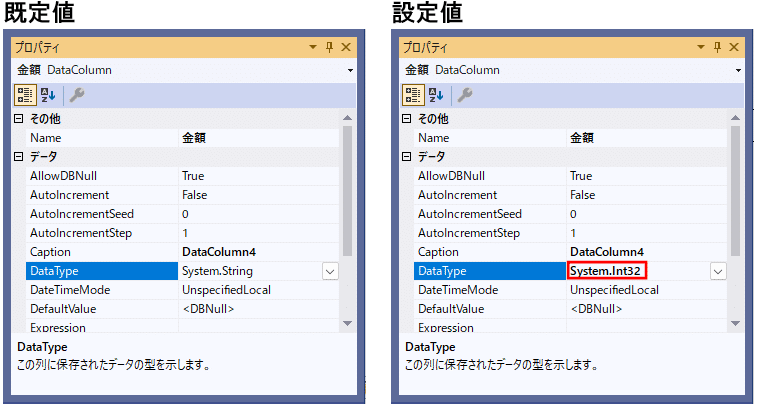Click scroll up arrow in left property grid
The height and width of the screenshot is (407, 758).
point(347,118)
